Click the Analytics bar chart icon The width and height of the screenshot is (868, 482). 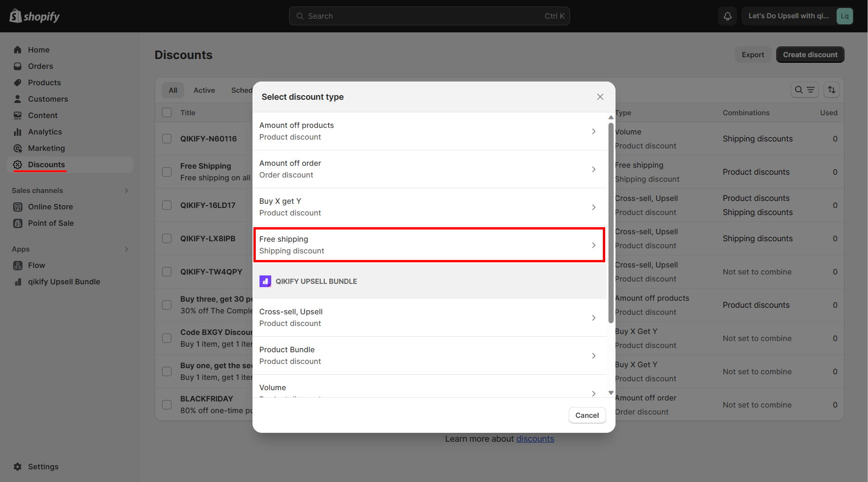[x=18, y=132]
